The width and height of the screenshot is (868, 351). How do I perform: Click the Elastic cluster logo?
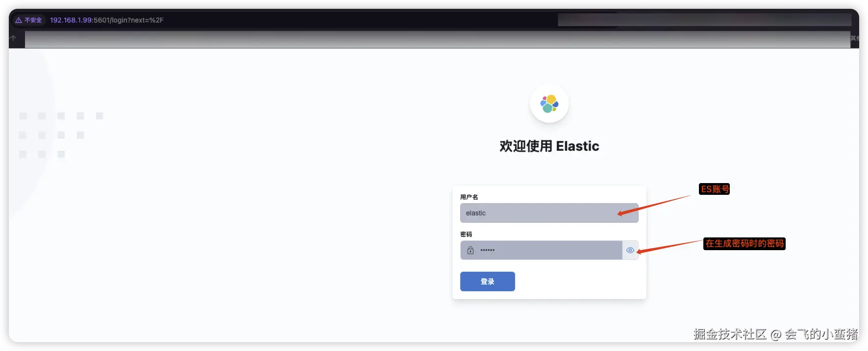[x=549, y=104]
